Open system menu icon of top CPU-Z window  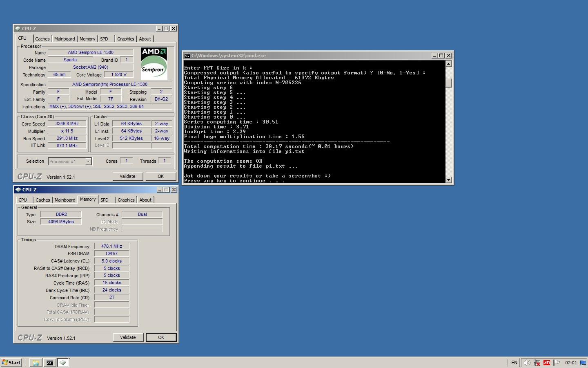click(x=18, y=29)
